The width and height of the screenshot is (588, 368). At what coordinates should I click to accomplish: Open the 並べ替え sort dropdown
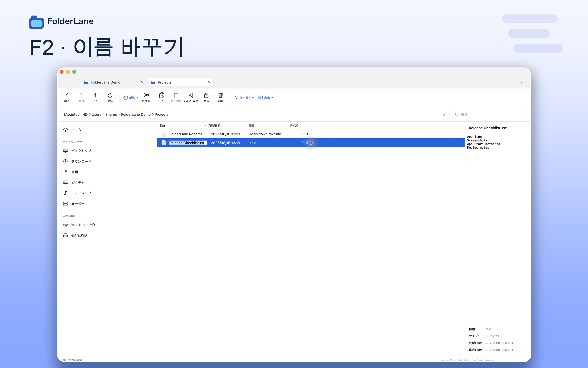(x=244, y=98)
